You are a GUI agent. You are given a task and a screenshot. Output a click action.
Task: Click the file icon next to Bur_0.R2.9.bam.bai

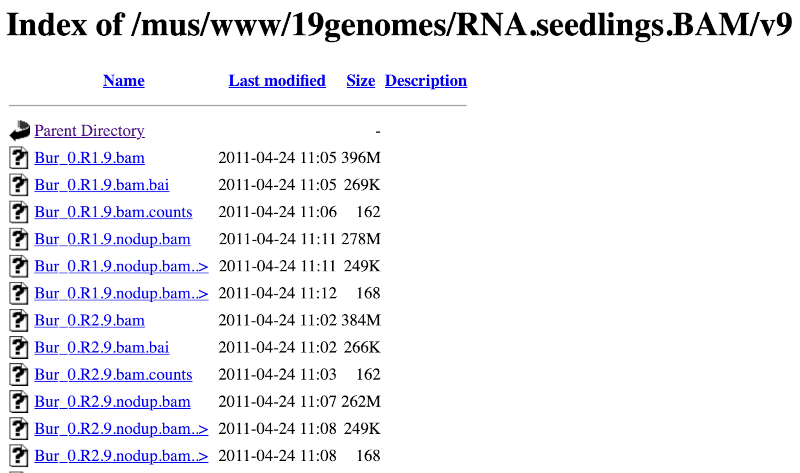18,347
